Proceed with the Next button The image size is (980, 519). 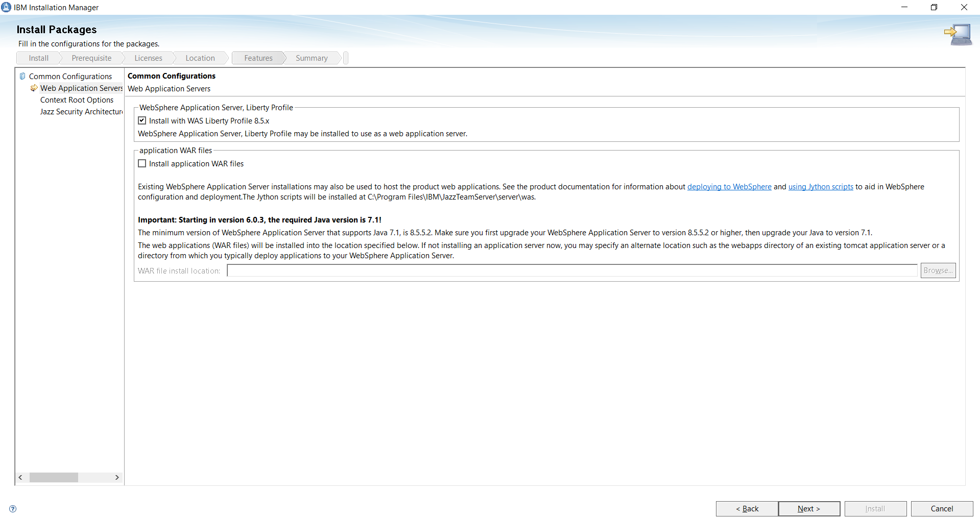pyautogui.click(x=809, y=509)
